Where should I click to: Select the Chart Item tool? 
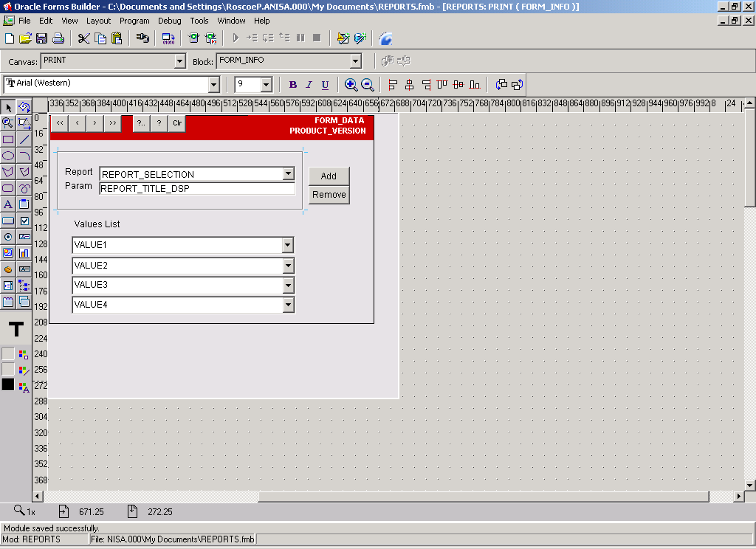(24, 253)
